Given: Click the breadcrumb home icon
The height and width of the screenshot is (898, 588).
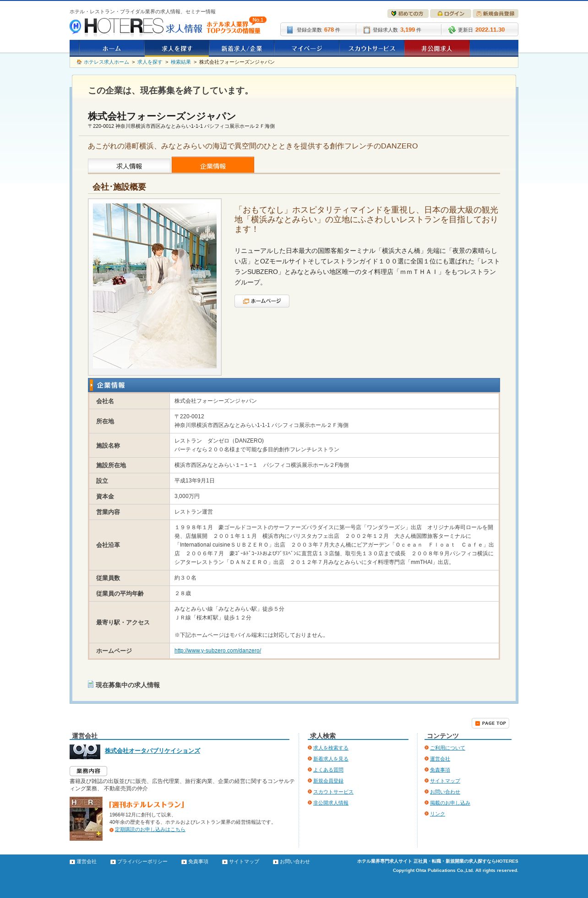Looking at the screenshot, I should (79, 62).
